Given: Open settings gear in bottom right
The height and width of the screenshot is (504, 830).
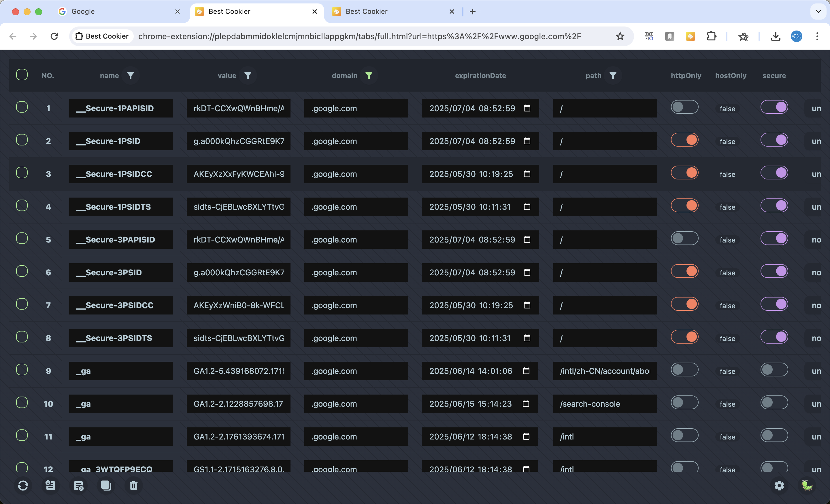Looking at the screenshot, I should tap(779, 486).
